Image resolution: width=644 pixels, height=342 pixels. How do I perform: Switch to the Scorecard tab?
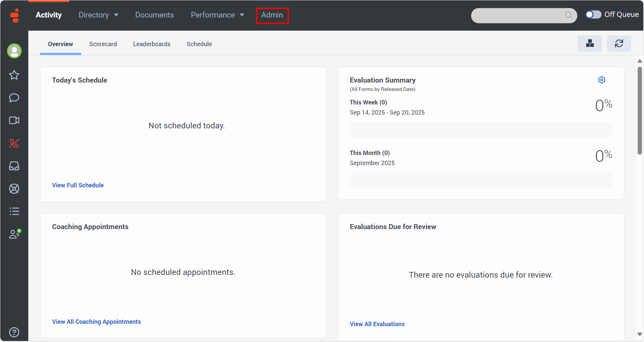103,44
